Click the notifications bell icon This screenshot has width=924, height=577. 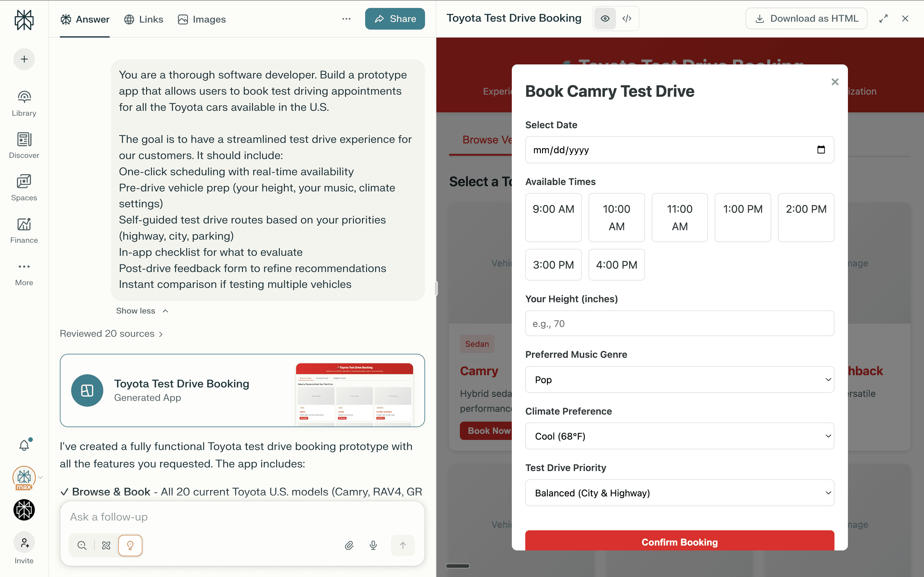(24, 445)
